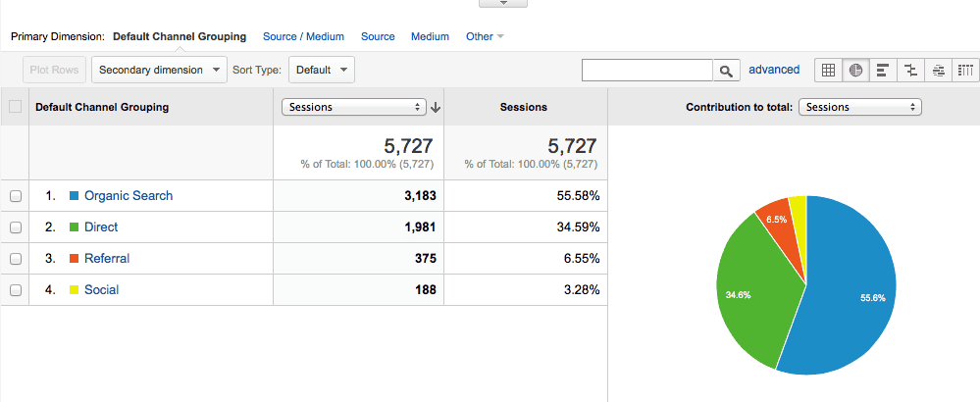
Task: Click orange swatch beside Referral
Action: click(74, 259)
